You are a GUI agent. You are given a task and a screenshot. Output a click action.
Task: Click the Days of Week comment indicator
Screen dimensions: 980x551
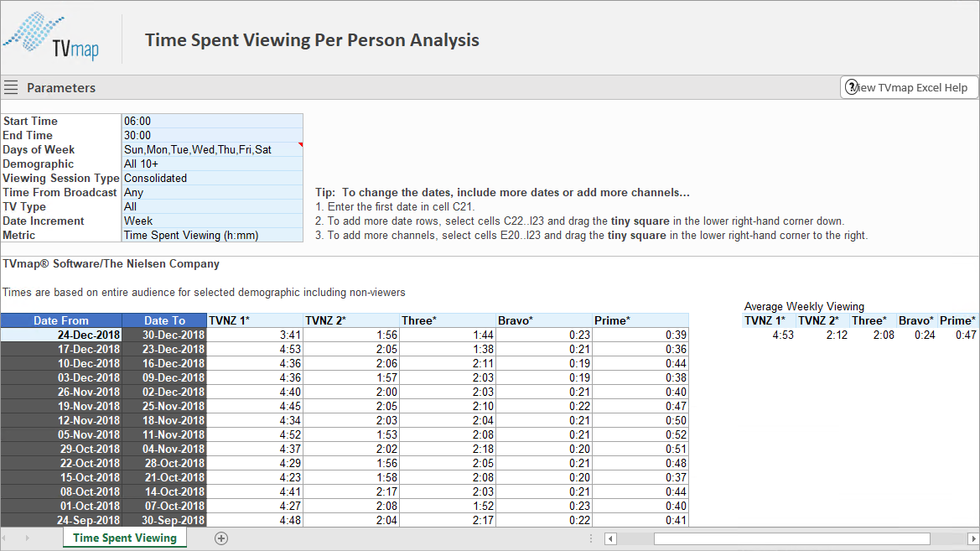pyautogui.click(x=301, y=144)
